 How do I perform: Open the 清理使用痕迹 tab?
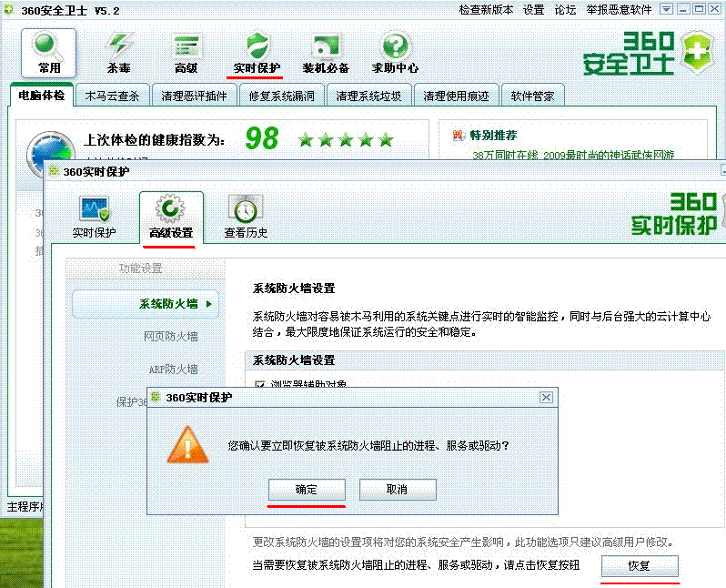point(456,96)
